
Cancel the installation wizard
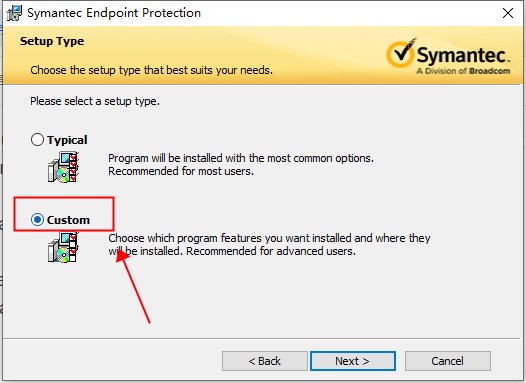[448, 361]
